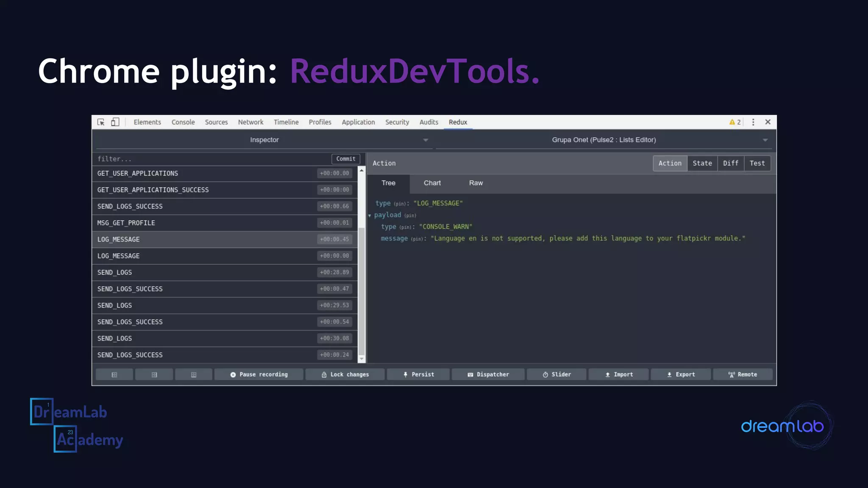The image size is (868, 488).
Task: Select the Redux tab
Action: pos(458,122)
